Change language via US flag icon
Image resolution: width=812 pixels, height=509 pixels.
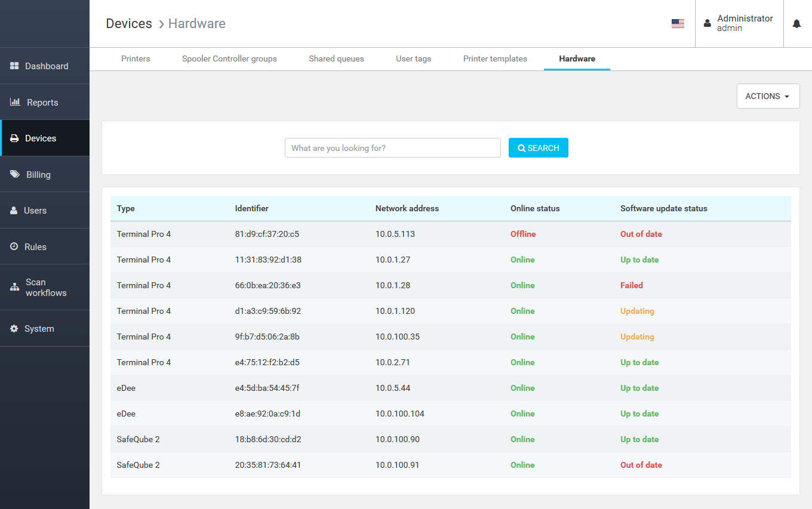[678, 24]
